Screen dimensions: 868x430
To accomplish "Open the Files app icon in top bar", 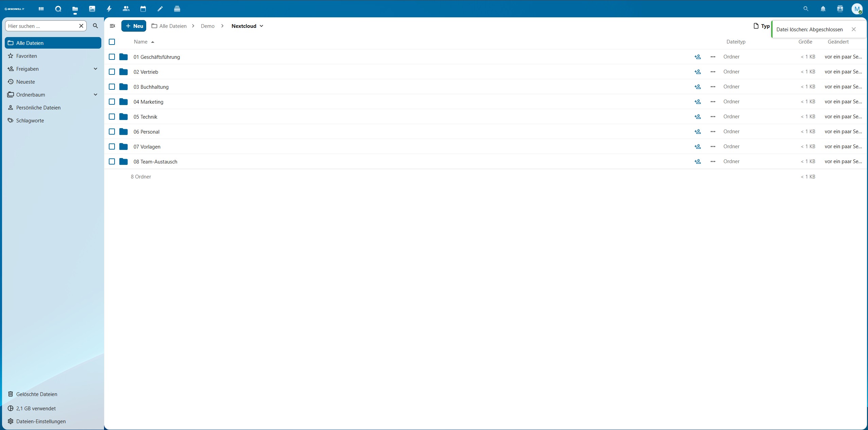I will point(75,9).
